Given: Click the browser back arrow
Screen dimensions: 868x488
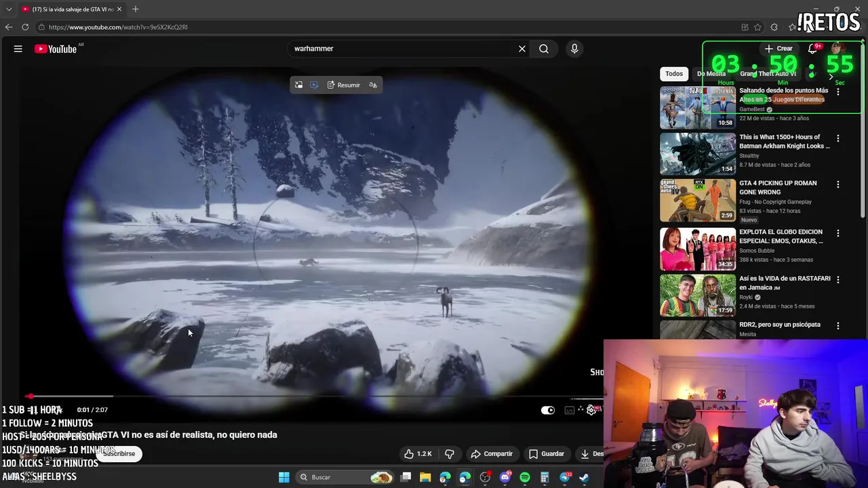Looking at the screenshot, I should [x=9, y=27].
